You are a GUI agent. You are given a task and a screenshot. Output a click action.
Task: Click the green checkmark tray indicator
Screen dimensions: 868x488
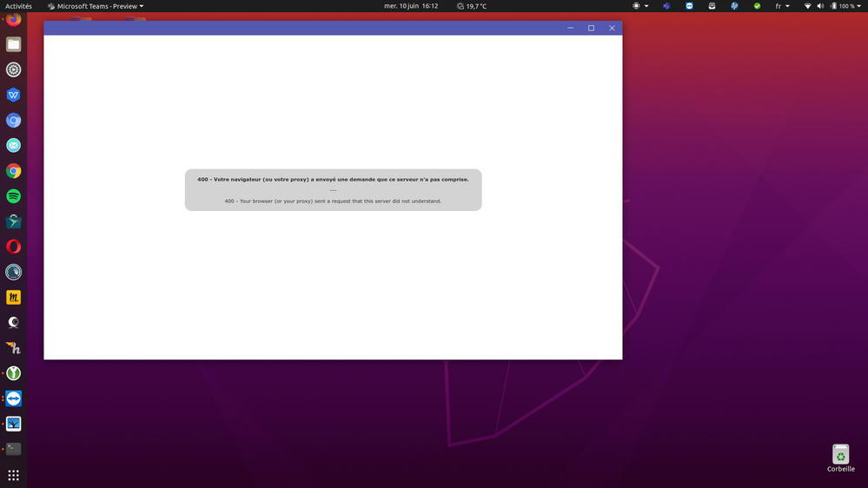coord(757,6)
